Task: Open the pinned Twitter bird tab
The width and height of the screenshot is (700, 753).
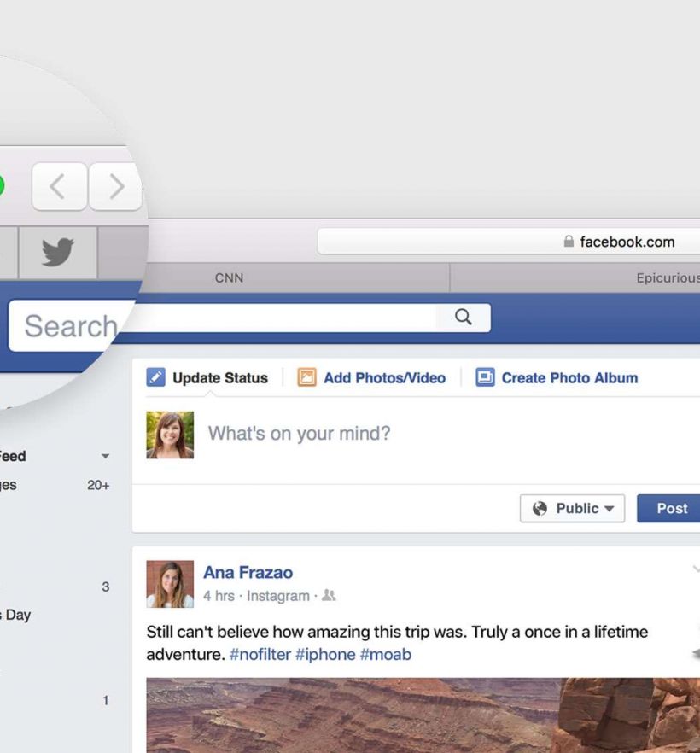Action: click(x=57, y=253)
